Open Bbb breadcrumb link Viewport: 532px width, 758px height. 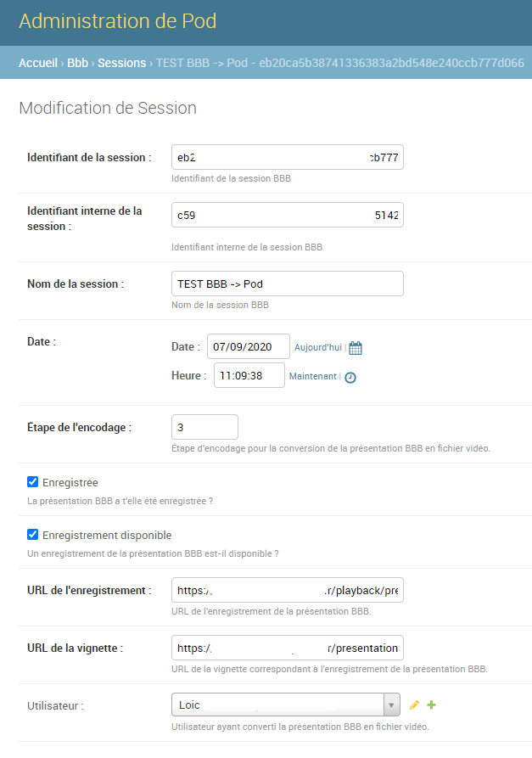(x=77, y=63)
